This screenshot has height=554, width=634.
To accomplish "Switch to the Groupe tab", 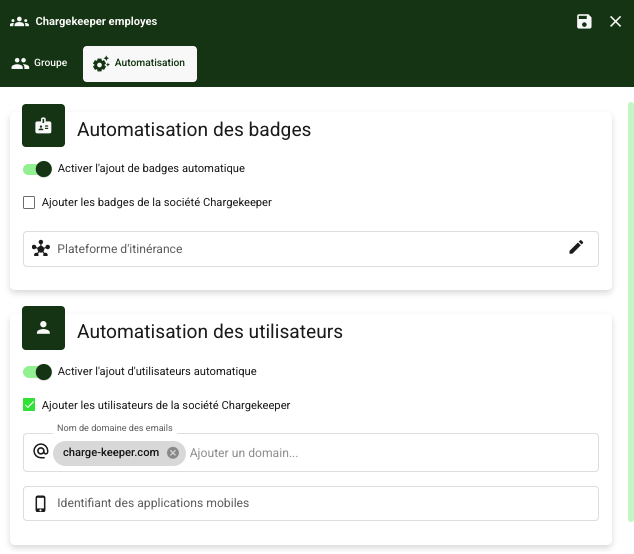I will pos(40,63).
